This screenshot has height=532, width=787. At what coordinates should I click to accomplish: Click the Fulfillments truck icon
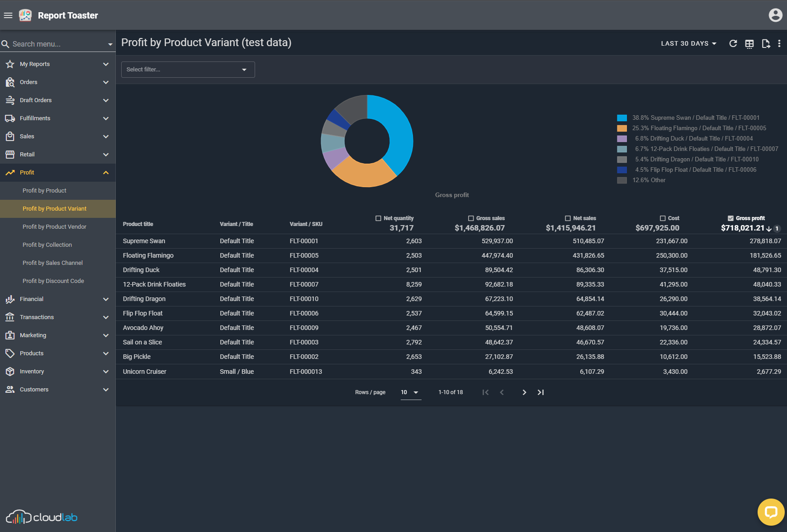click(10, 118)
